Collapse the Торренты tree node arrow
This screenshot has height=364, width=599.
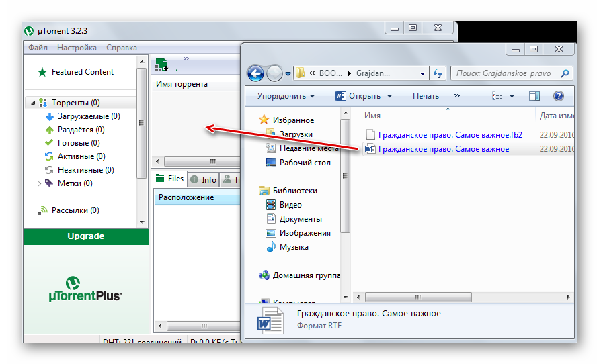(33, 103)
